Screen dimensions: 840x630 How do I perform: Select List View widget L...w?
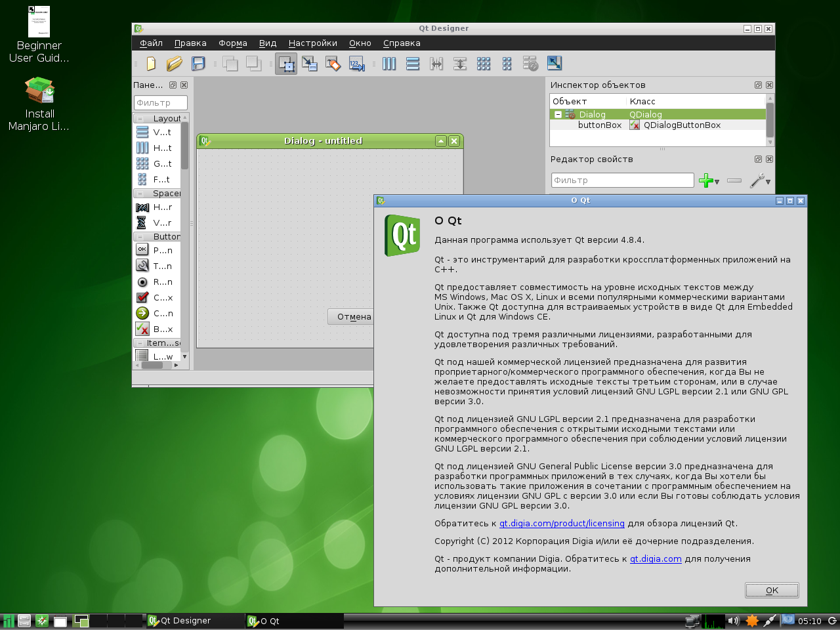(157, 356)
